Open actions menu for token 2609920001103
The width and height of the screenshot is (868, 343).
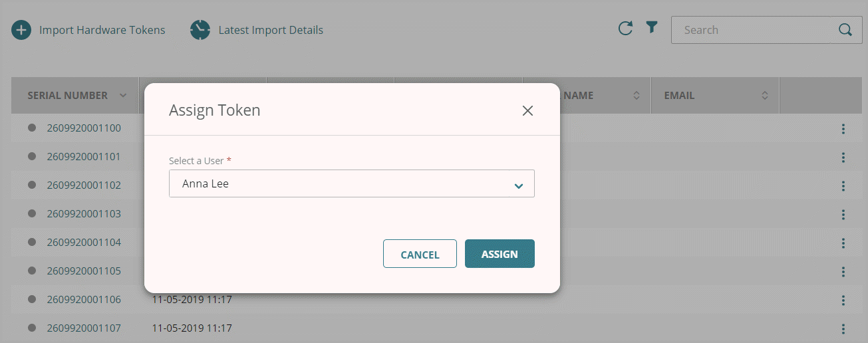click(x=843, y=215)
